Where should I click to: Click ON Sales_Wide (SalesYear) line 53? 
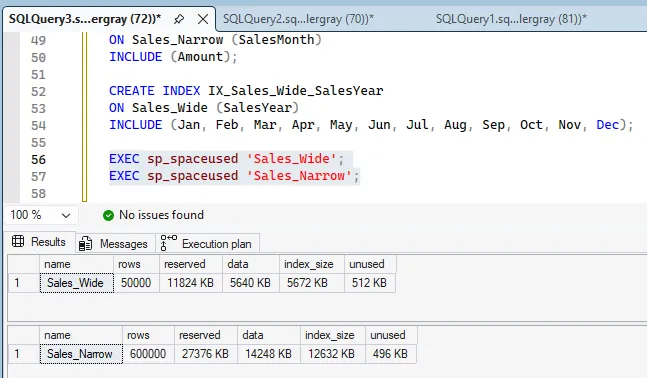click(203, 108)
